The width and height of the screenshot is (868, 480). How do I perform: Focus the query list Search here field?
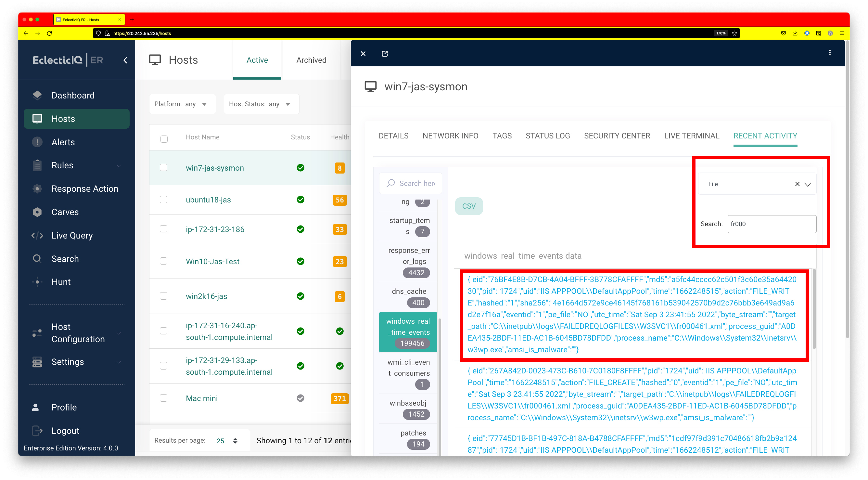(410, 183)
